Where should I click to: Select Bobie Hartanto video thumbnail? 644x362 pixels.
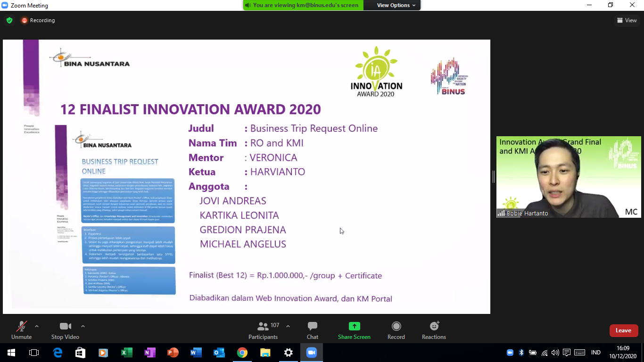(569, 177)
